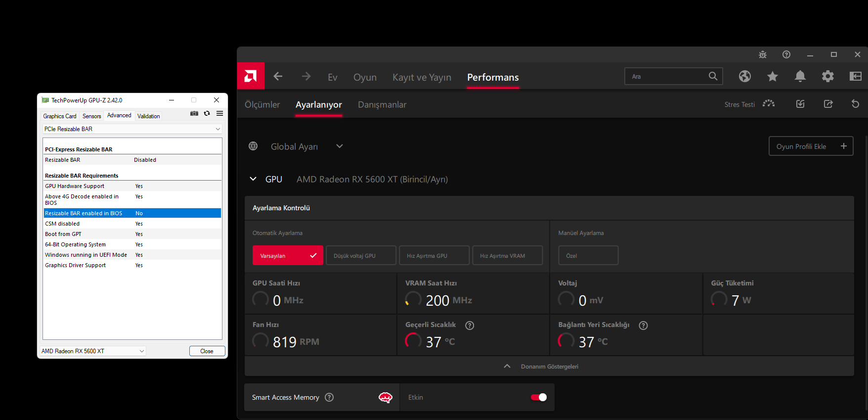Image resolution: width=868 pixels, height=420 pixels.
Task: Click the GPU Hardware Support row
Action: pyautogui.click(x=132, y=186)
